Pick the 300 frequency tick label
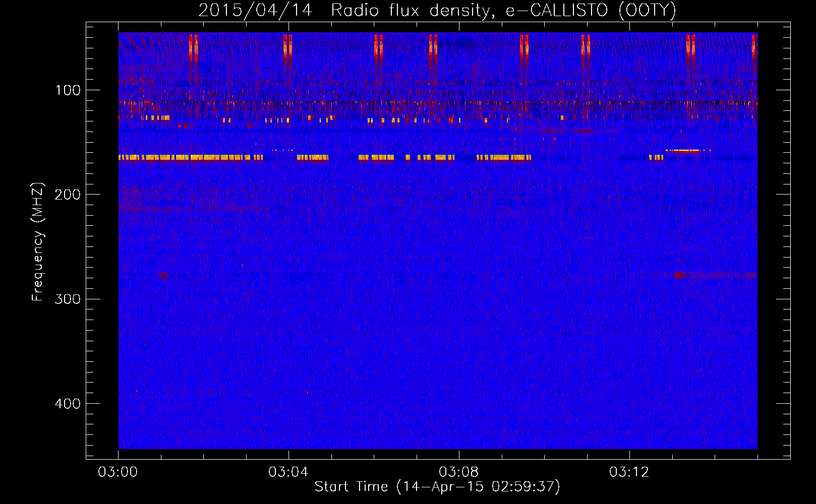Image resolution: width=816 pixels, height=504 pixels. coord(68,299)
